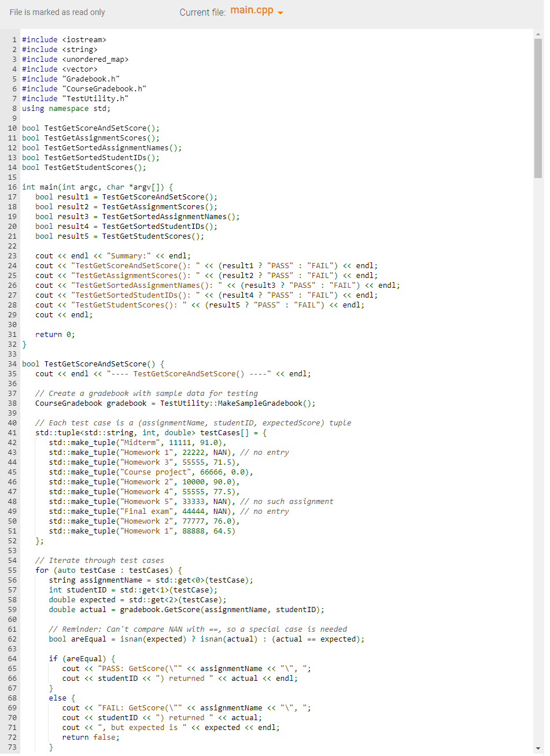The width and height of the screenshot is (550, 756).
Task: Click line number 16 beside main function
Action: [x=13, y=187]
